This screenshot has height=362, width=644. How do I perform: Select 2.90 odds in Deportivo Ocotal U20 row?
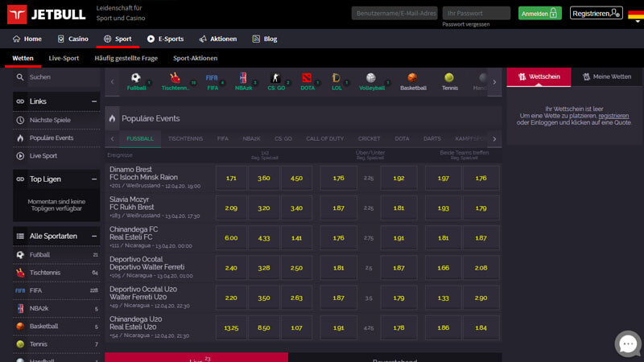point(481,298)
